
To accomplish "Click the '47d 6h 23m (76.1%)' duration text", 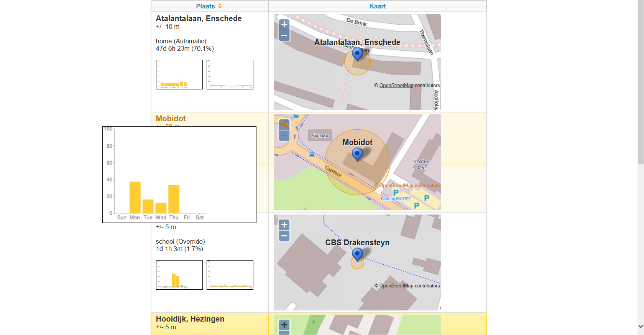I will coord(185,48).
